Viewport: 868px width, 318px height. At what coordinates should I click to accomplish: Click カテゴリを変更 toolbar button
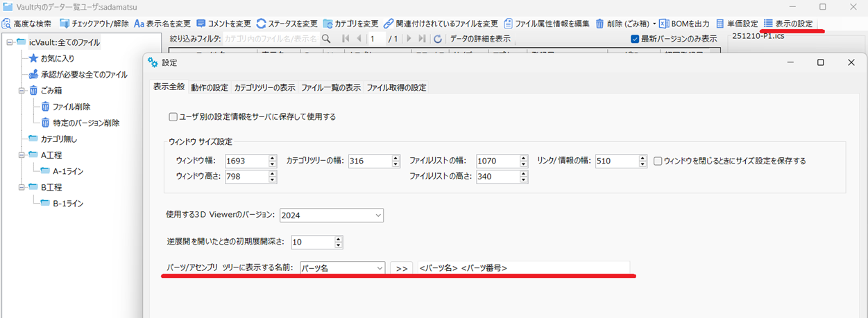[350, 24]
